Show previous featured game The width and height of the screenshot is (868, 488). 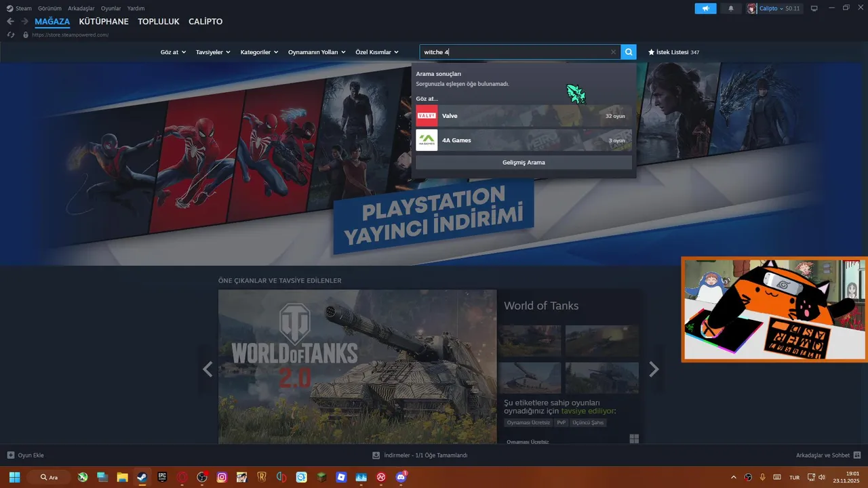pyautogui.click(x=208, y=369)
